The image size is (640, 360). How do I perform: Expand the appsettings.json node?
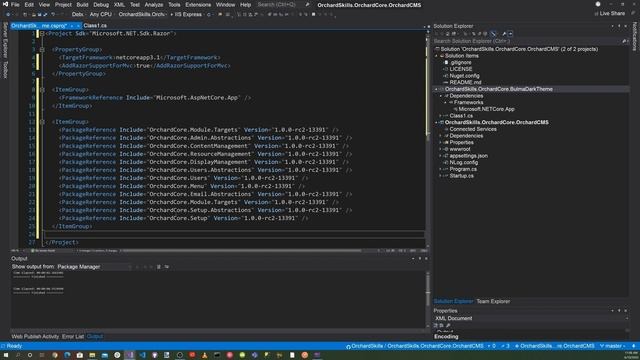(x=441, y=156)
